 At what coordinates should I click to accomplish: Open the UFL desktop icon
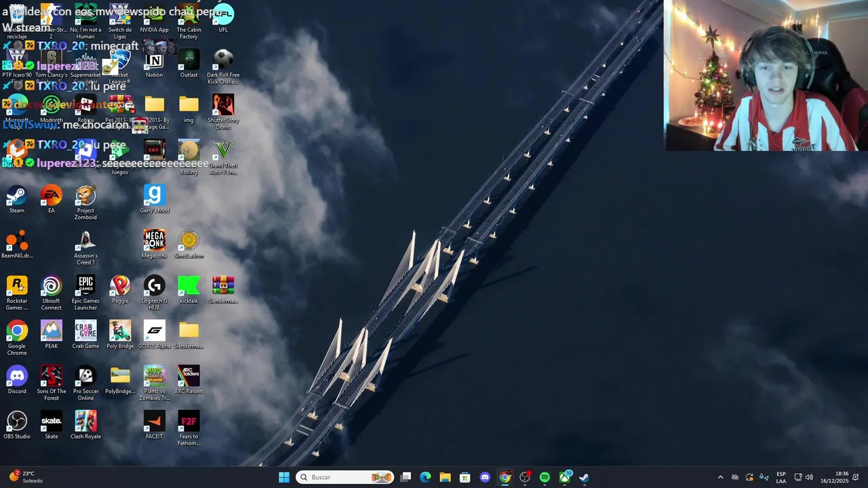coord(223,19)
